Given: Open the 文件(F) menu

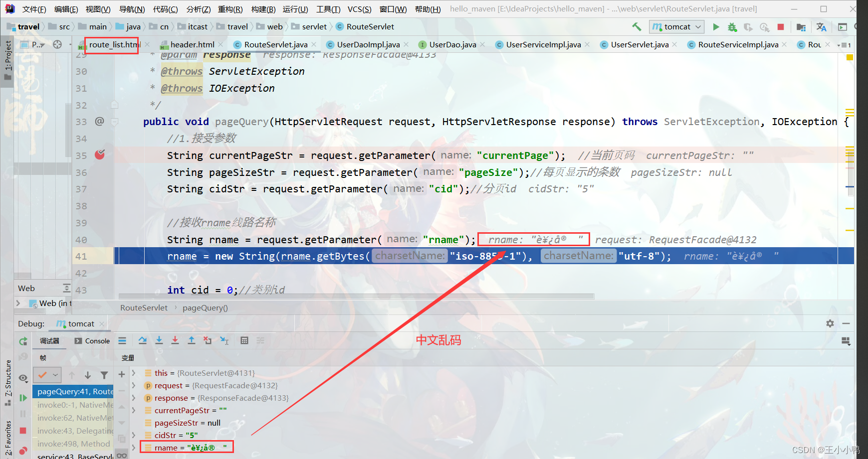Looking at the screenshot, I should pyautogui.click(x=34, y=9).
